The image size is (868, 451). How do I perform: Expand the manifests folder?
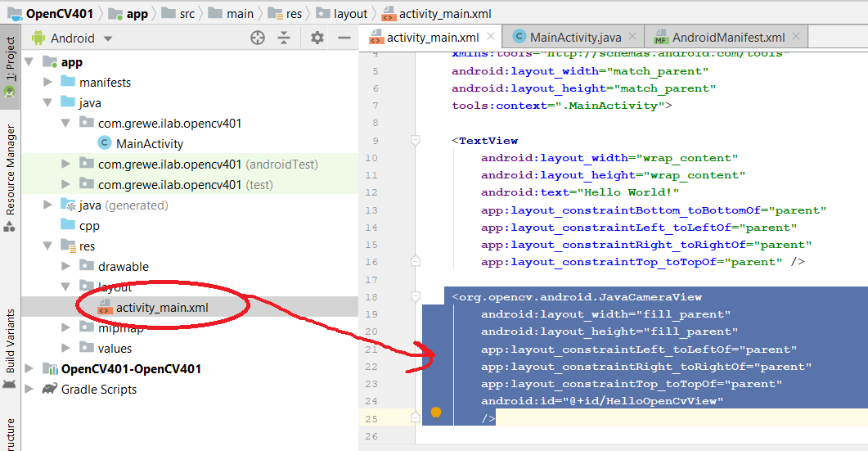pyautogui.click(x=47, y=82)
